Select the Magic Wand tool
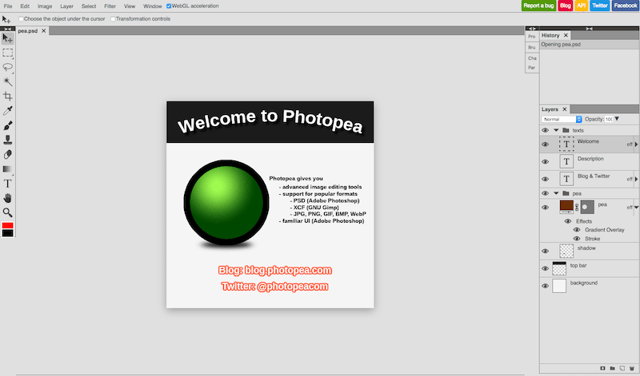Image resolution: width=640 pixels, height=376 pixels. (x=8, y=82)
